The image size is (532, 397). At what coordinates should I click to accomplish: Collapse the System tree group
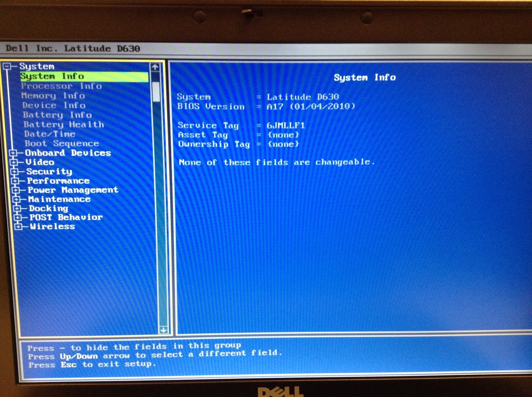[7, 66]
